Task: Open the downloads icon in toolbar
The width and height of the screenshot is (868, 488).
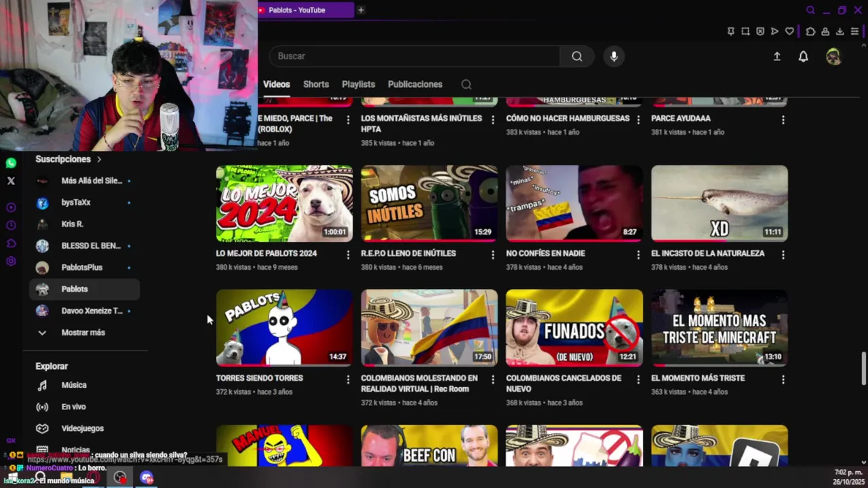Action: pyautogui.click(x=840, y=31)
